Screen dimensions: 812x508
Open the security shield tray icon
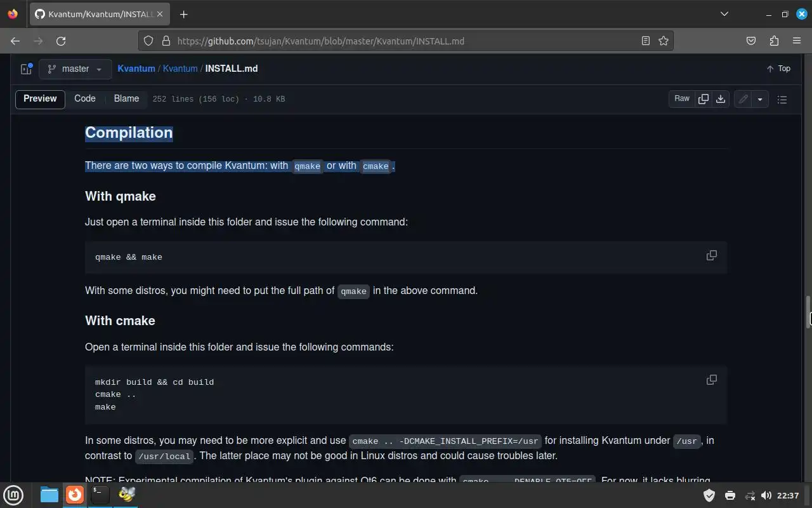[x=709, y=495]
